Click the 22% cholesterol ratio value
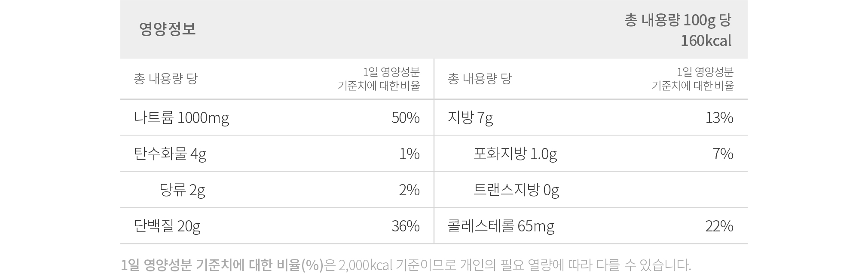The image size is (868, 274). pyautogui.click(x=719, y=226)
